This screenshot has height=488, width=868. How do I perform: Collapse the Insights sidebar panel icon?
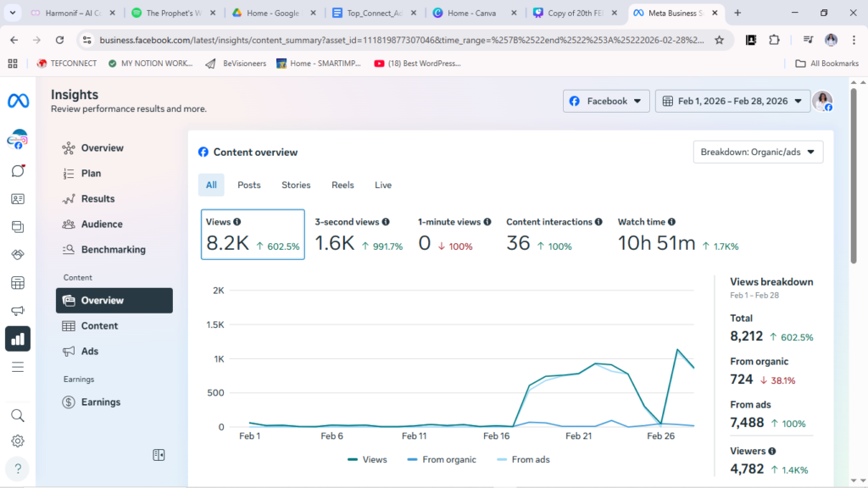pyautogui.click(x=159, y=455)
